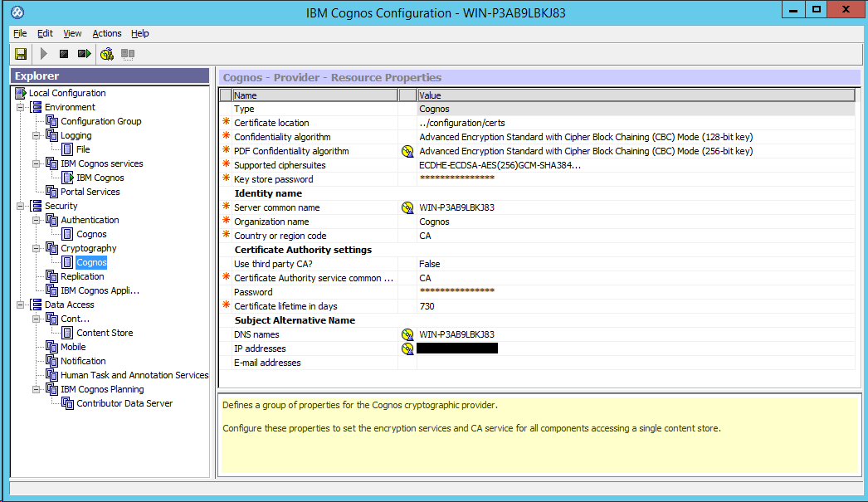
Task: Click the Replication node icon
Action: 52,276
